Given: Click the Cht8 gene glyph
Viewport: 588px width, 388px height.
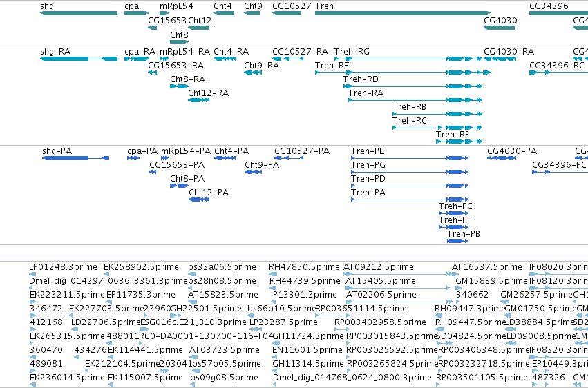Looking at the screenshot, I should click(x=179, y=42).
